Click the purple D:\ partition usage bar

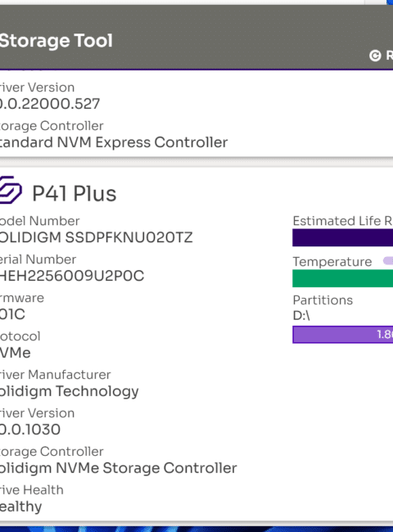tap(343, 335)
